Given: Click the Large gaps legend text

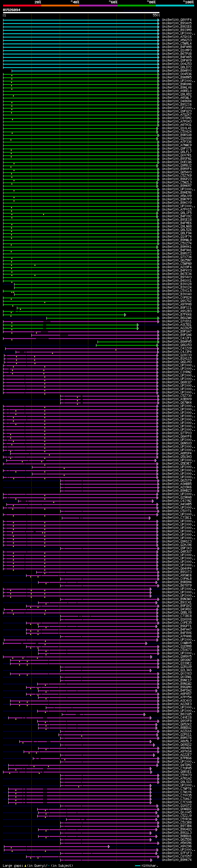Looking at the screenshot, I should click(x=38, y=866).
